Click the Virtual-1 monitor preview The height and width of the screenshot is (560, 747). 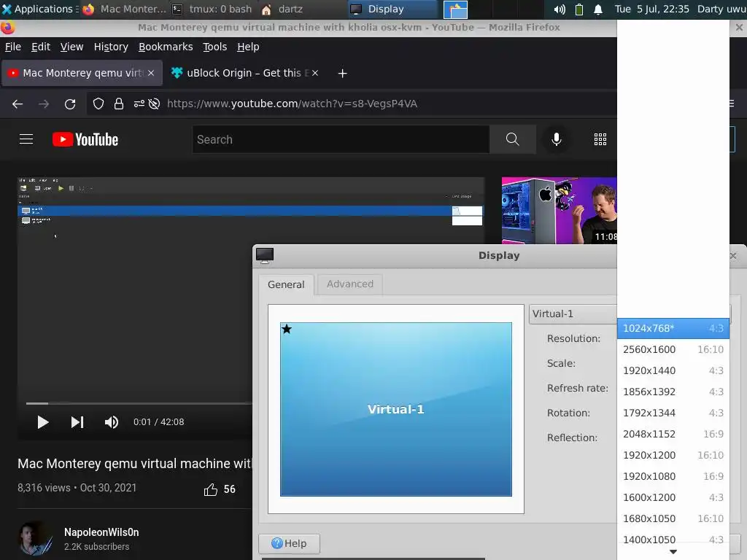[x=396, y=409]
